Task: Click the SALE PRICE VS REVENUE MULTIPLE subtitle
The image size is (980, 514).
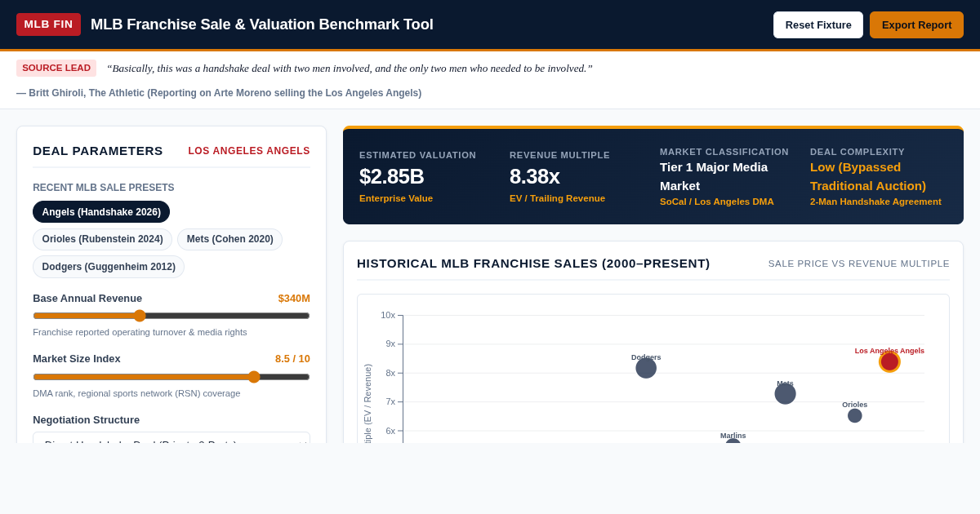Action: point(859,264)
